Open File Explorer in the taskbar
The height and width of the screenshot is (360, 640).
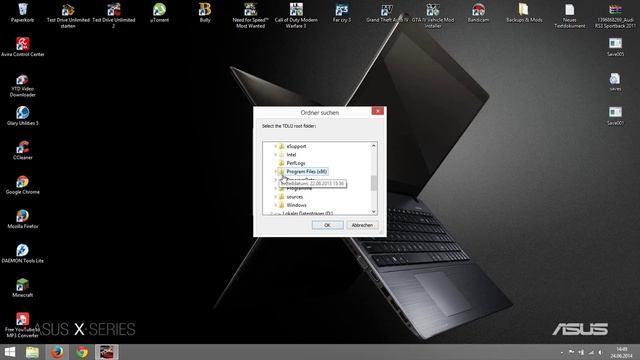click(x=32, y=352)
